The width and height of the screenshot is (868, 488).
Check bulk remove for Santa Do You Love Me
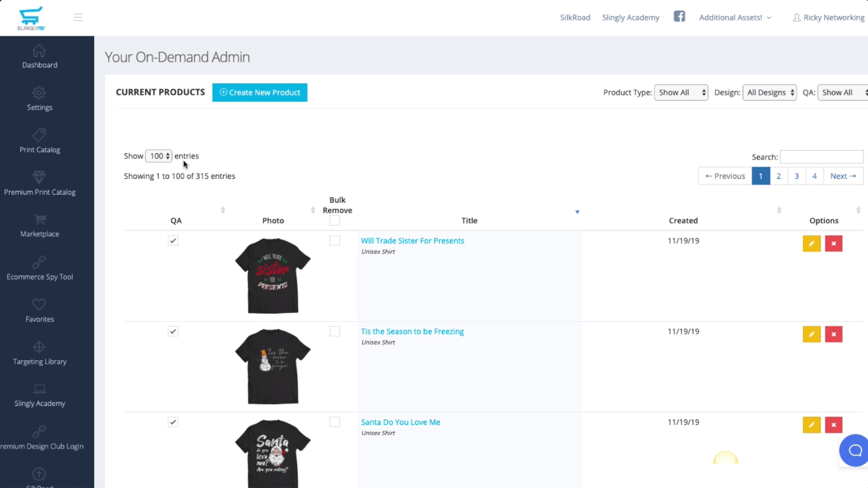coord(334,422)
